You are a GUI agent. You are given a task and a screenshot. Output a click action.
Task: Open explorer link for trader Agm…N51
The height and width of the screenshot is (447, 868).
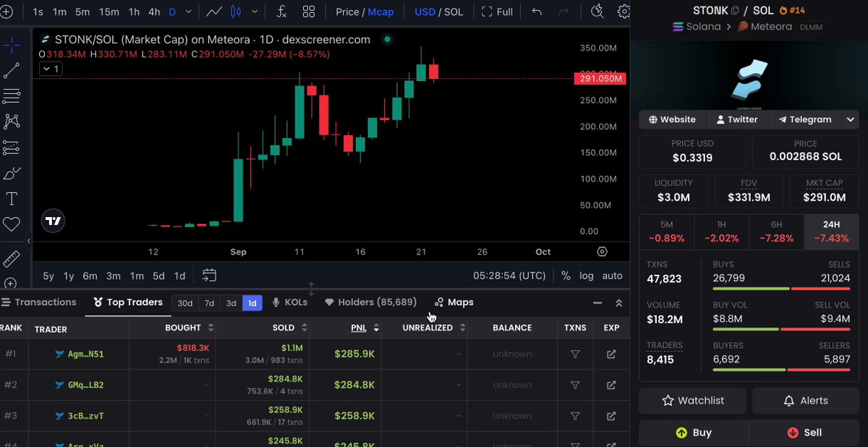click(611, 354)
